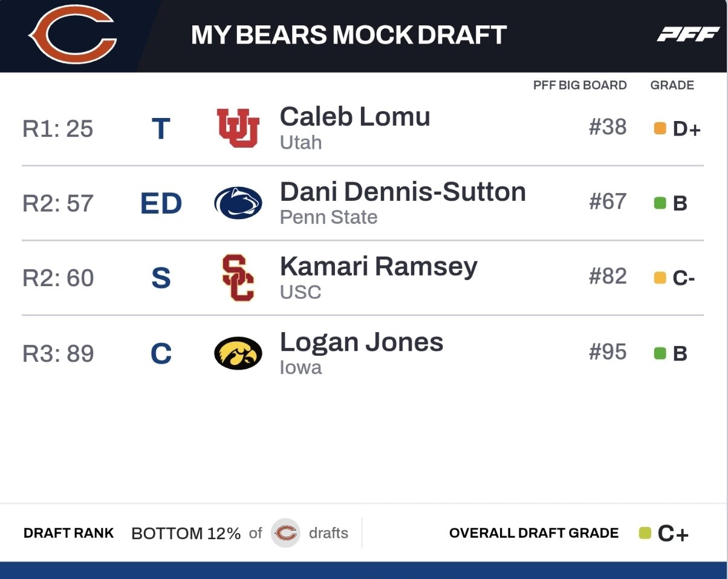Viewport: 728px width, 579px height.
Task: Select the Caleb Lomu player name
Action: [355, 117]
